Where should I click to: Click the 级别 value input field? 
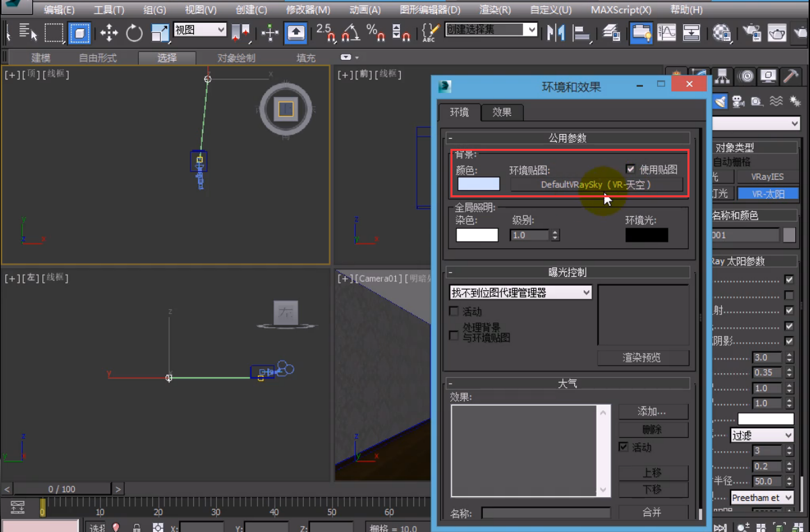(x=530, y=235)
